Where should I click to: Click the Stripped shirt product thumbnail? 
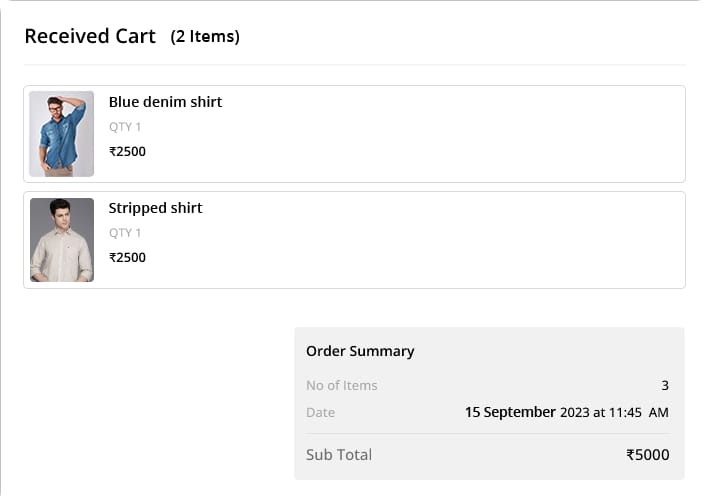coord(61,240)
